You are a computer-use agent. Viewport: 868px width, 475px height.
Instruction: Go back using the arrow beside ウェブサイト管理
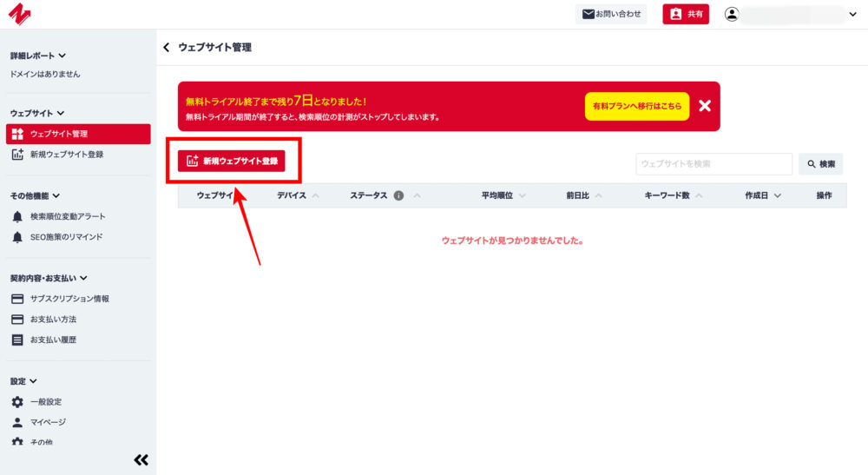pos(167,48)
